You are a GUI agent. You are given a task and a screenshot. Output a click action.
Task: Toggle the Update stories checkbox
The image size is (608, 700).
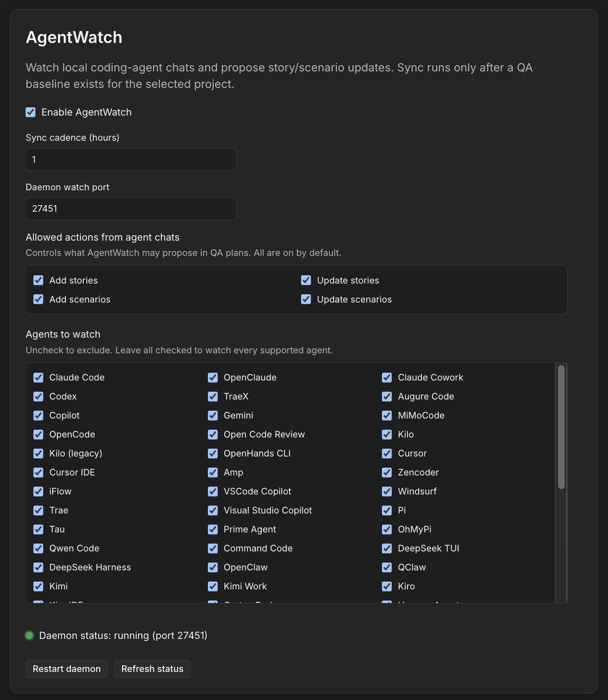[x=306, y=280]
